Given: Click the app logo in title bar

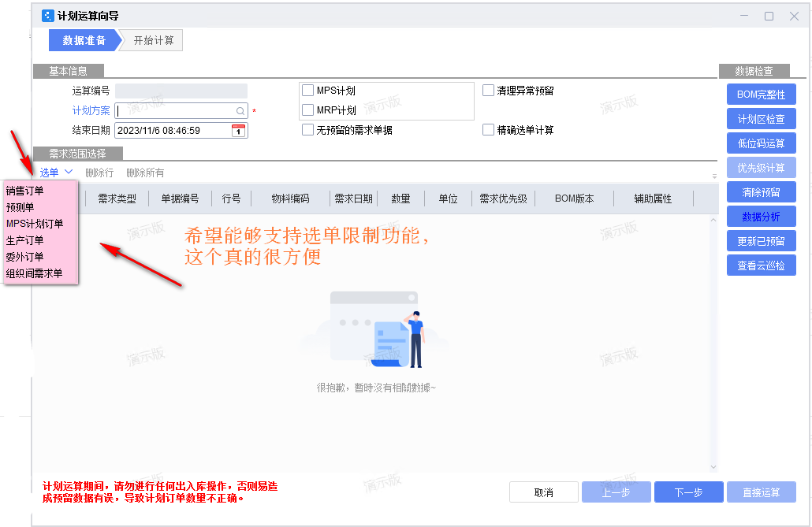Looking at the screenshot, I should click(x=47, y=16).
